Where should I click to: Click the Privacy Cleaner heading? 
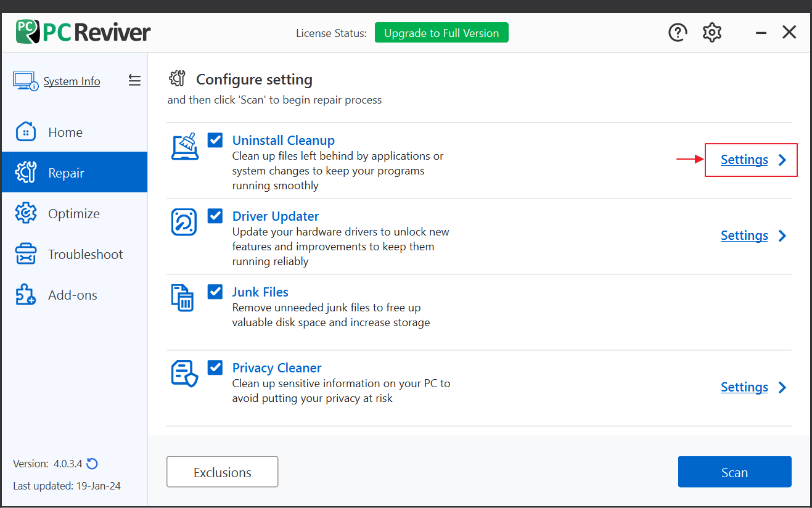coord(277,368)
